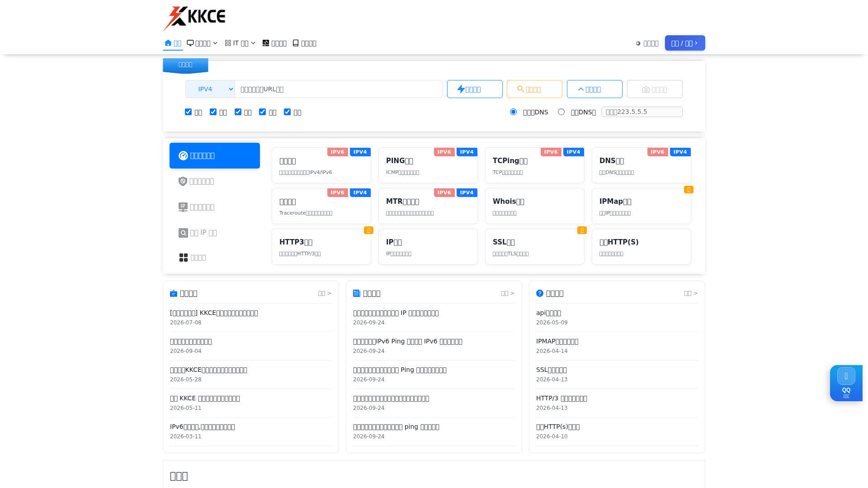Image resolution: width=868 pixels, height=488 pixels.
Task: Open more link in newspaper panel
Action: pos(508,293)
